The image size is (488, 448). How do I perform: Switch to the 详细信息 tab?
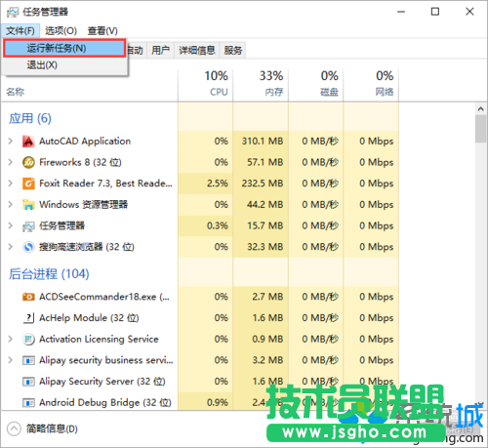pyautogui.click(x=197, y=50)
